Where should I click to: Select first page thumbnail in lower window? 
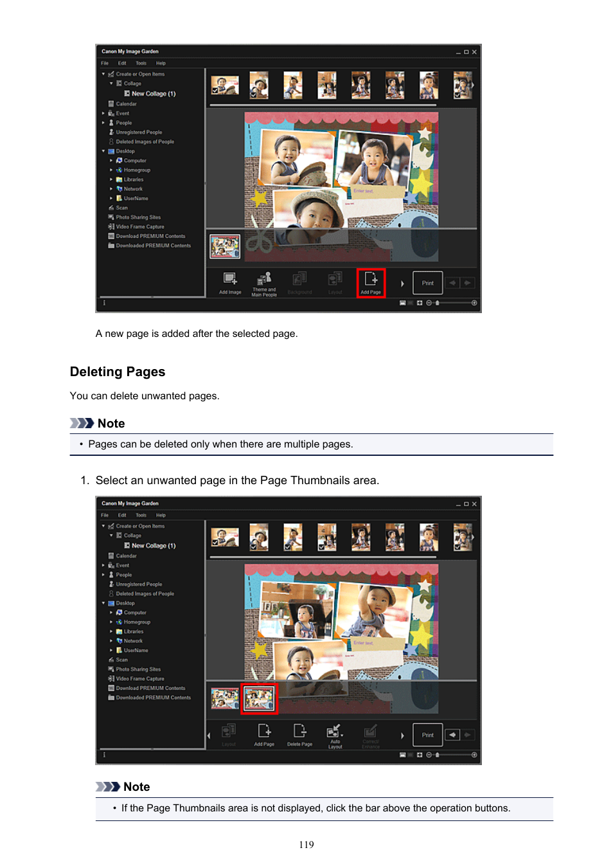click(x=225, y=698)
